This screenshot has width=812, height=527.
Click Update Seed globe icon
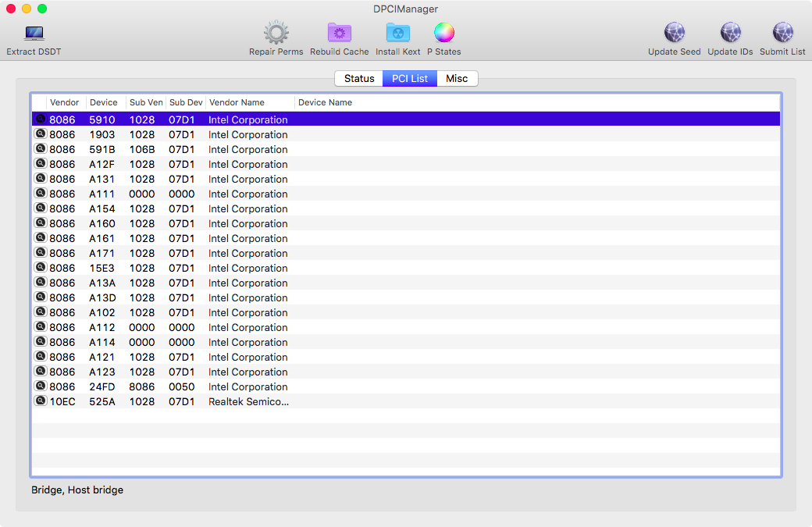click(x=674, y=33)
